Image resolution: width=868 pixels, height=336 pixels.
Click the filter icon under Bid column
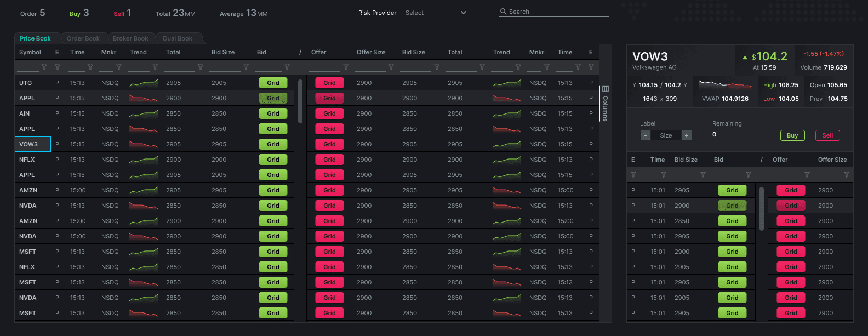pos(287,67)
